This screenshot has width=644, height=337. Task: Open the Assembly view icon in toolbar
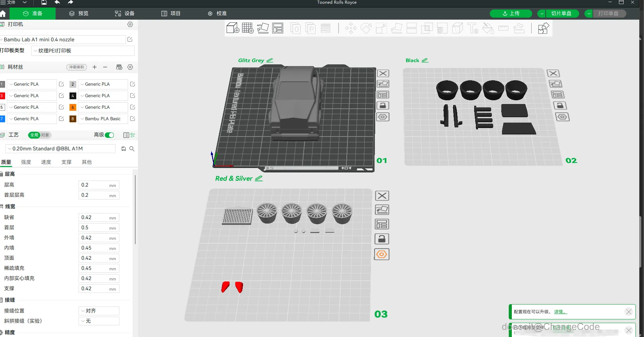[543, 28]
